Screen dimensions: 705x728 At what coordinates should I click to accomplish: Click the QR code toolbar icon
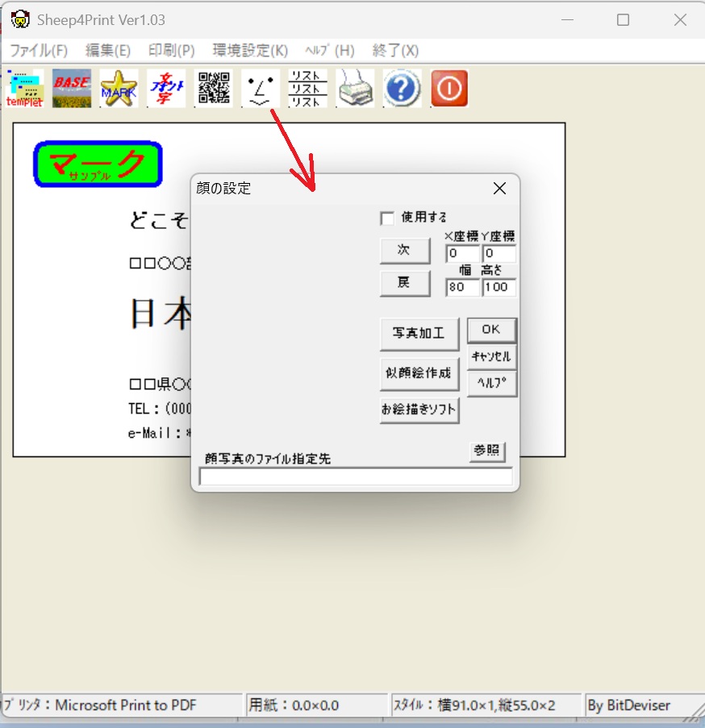click(x=214, y=89)
